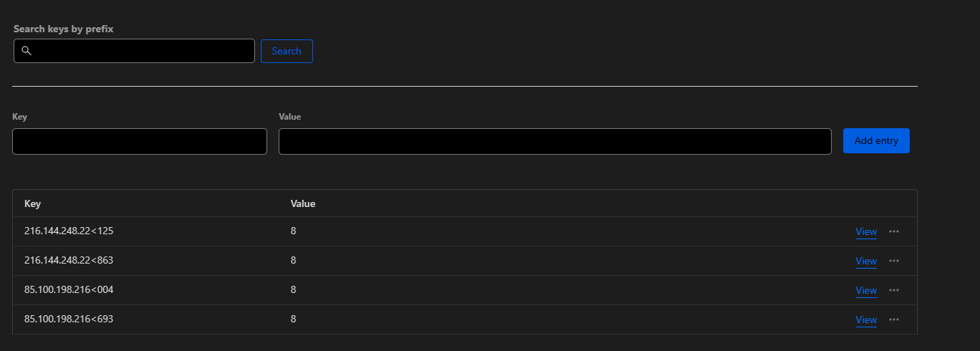Click the magnifying glass search icon
Screen dimensions: 980x351
(27, 51)
